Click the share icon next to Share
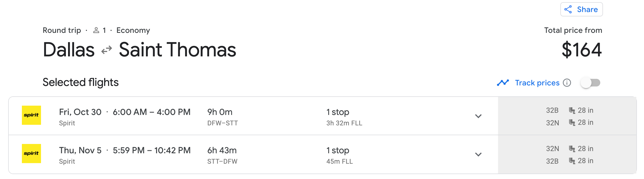 pos(568,10)
